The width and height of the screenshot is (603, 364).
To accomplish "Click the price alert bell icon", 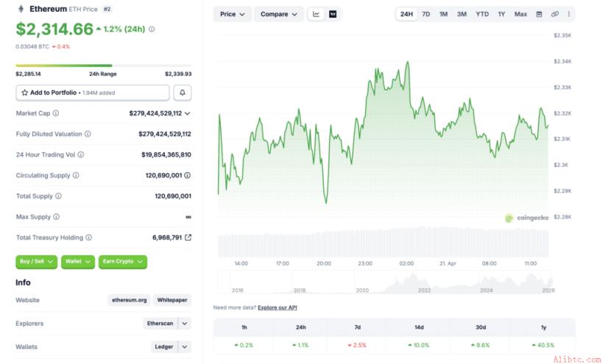I will [x=183, y=93].
